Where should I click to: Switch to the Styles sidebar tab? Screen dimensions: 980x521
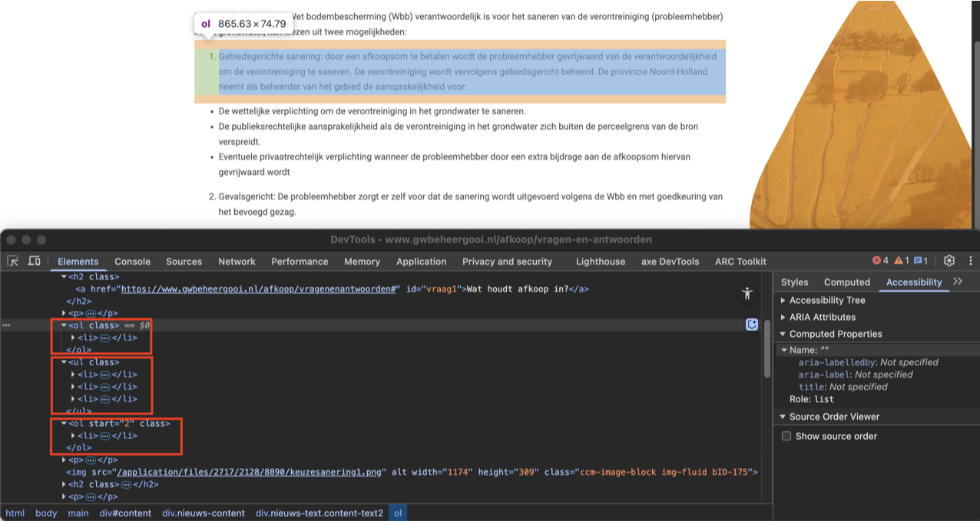pos(794,282)
